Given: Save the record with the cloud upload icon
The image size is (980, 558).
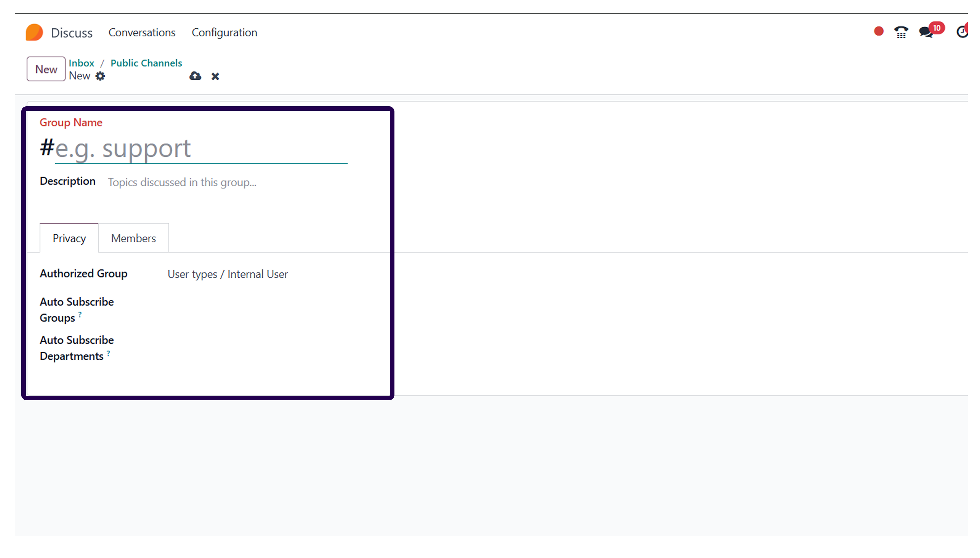Looking at the screenshot, I should (x=195, y=76).
